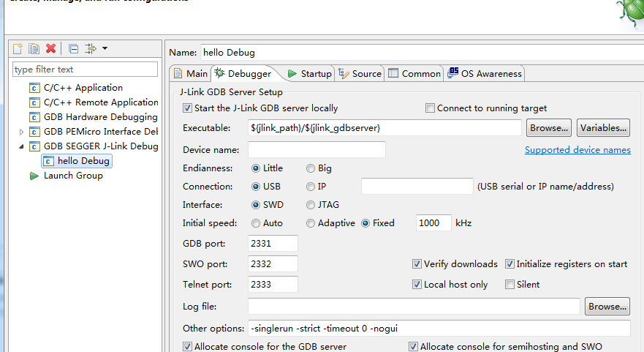Viewport: 644px width, 352px height.
Task: Click the filter launch configurations icon
Action: [x=91, y=48]
